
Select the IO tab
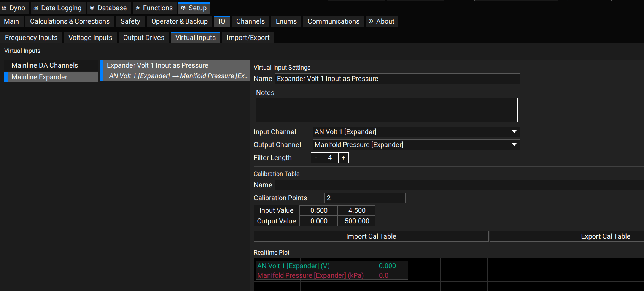pos(222,21)
